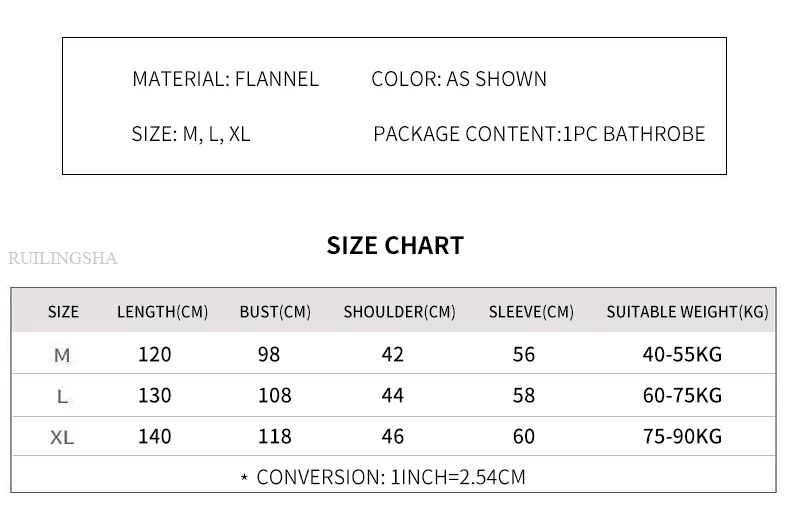Click the SUITABLE WEIGHT(KG) column header
Image resolution: width=790 pixels, height=513 pixels.
coord(688,312)
